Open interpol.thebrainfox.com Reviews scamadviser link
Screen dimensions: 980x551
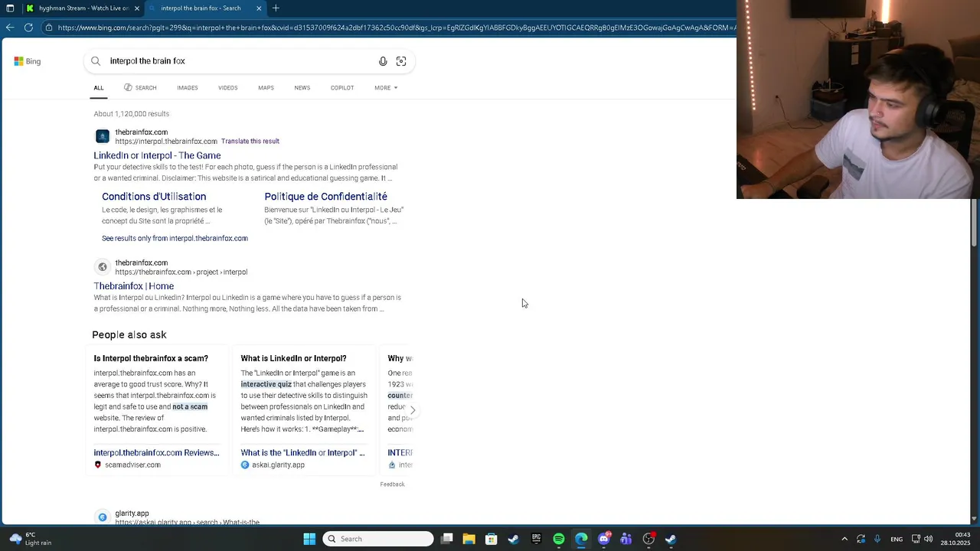156,453
